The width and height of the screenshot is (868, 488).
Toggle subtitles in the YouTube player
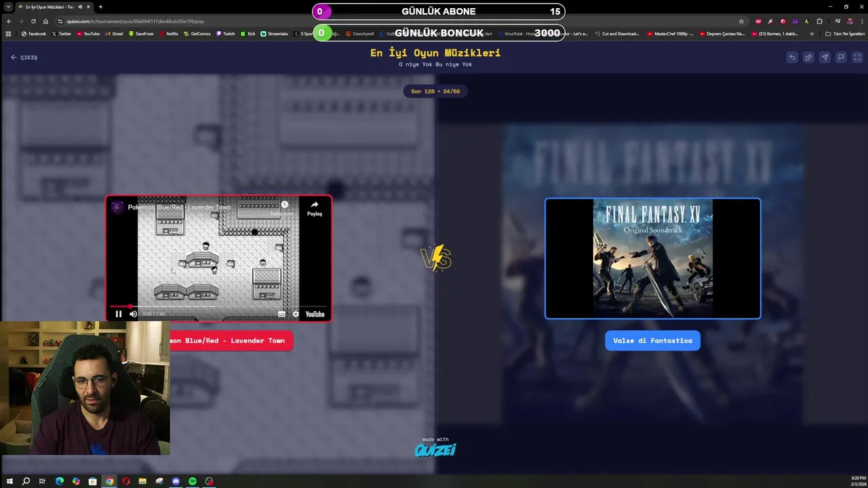pyautogui.click(x=281, y=314)
